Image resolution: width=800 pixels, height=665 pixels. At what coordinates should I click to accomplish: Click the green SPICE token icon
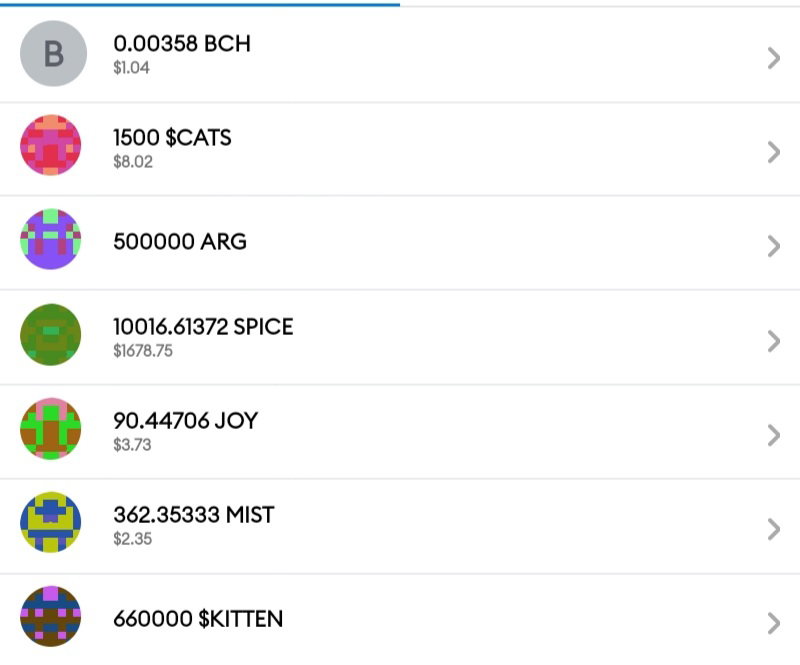[51, 334]
